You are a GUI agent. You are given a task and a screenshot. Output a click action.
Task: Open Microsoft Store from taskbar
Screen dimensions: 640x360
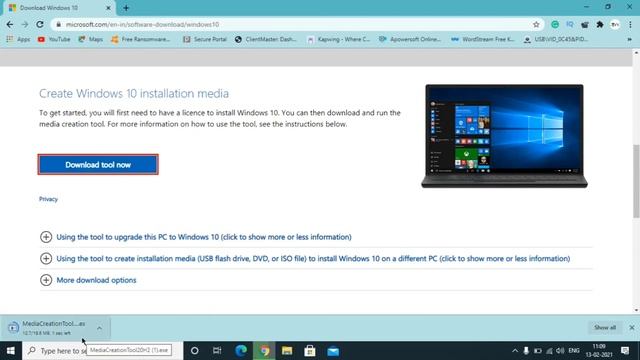[x=310, y=351]
